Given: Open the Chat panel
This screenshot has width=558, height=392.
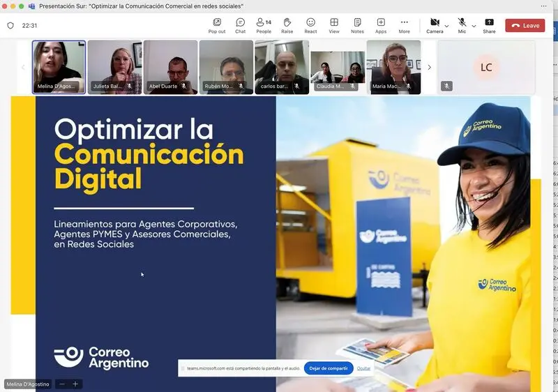Looking at the screenshot, I should 240,26.
